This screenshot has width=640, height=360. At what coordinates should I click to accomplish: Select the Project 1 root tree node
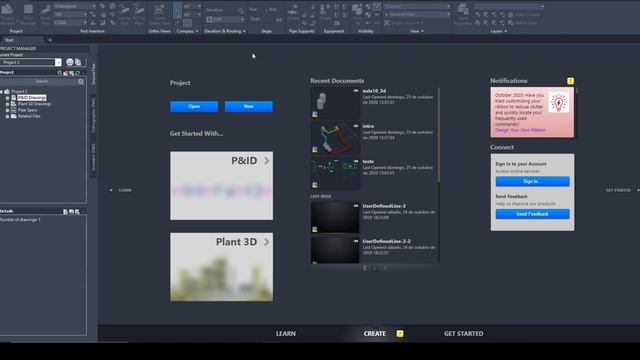[x=19, y=91]
